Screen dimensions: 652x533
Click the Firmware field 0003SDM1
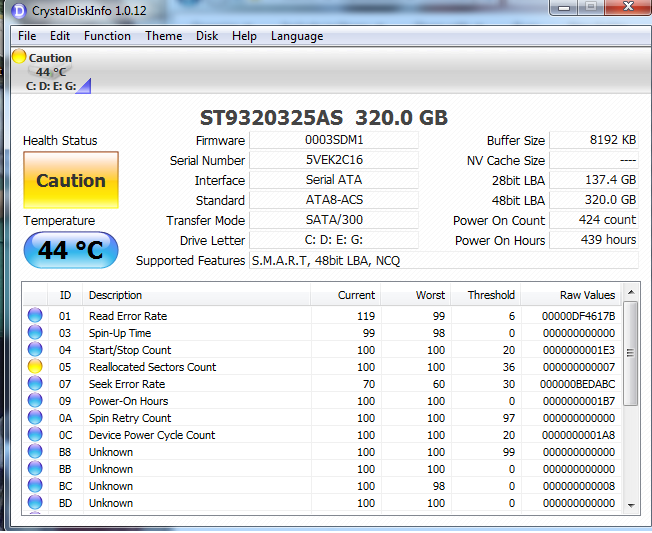click(x=334, y=140)
